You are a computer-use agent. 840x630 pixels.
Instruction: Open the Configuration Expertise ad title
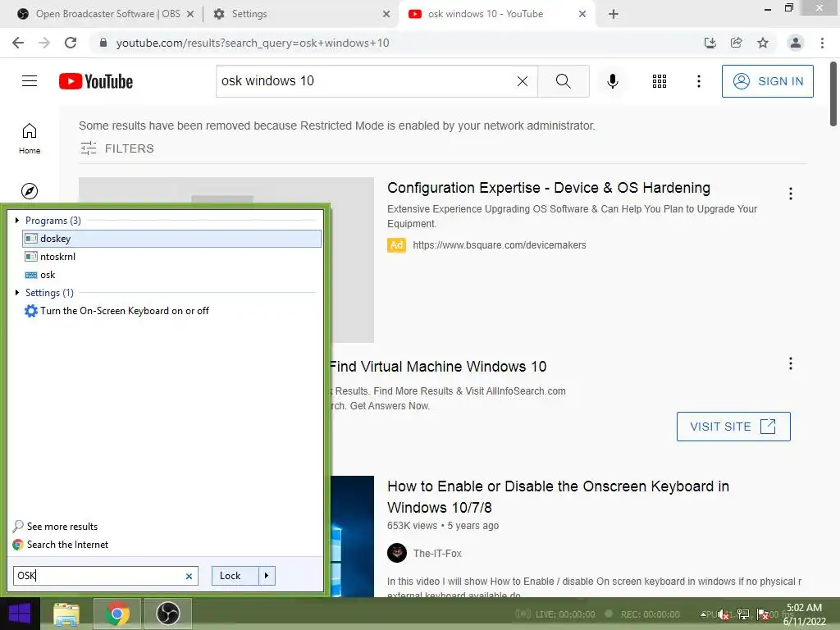pyautogui.click(x=549, y=188)
